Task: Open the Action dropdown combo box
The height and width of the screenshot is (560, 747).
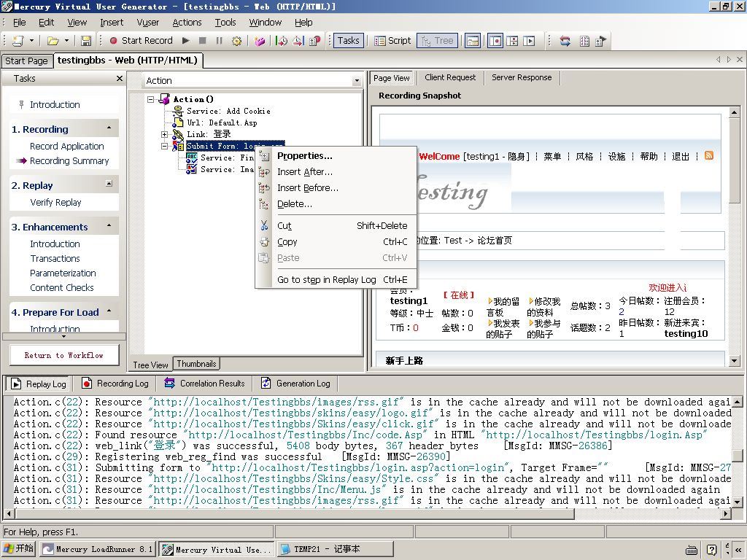Action: click(357, 81)
